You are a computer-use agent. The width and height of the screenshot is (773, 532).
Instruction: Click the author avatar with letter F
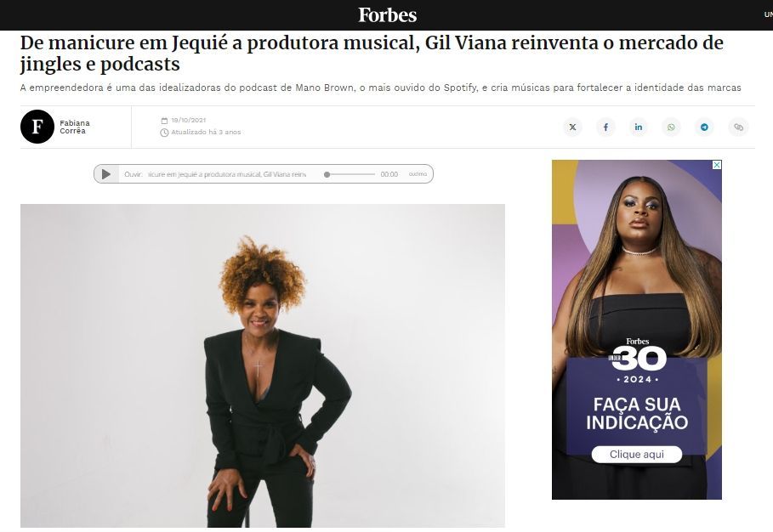tap(37, 127)
